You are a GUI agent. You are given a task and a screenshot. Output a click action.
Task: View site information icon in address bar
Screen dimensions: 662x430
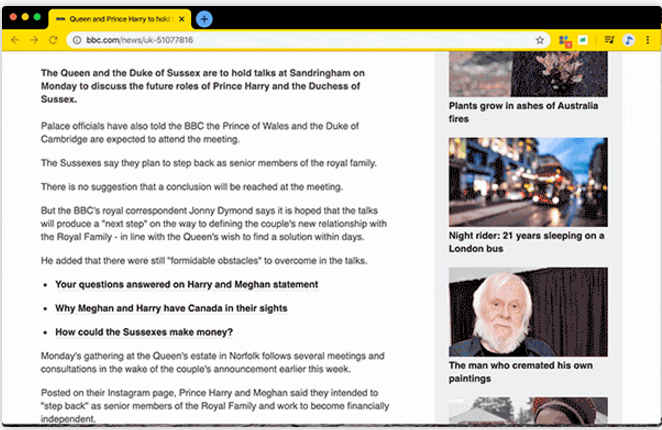pyautogui.click(x=77, y=40)
